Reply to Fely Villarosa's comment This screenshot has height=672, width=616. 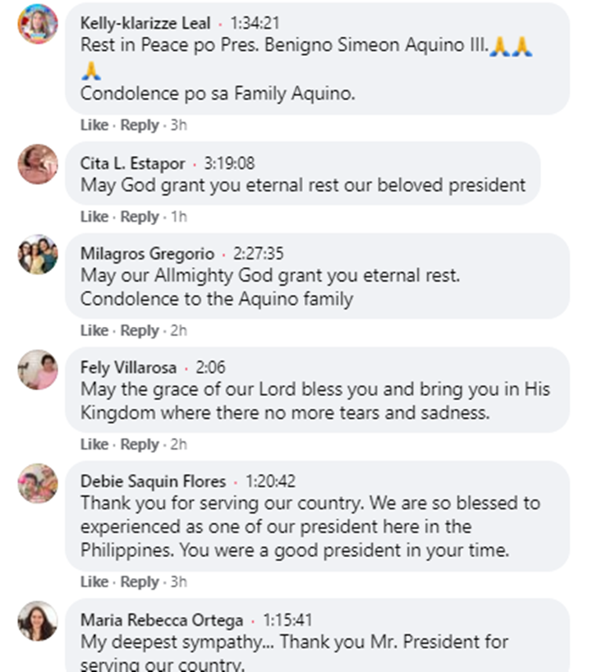(x=139, y=444)
